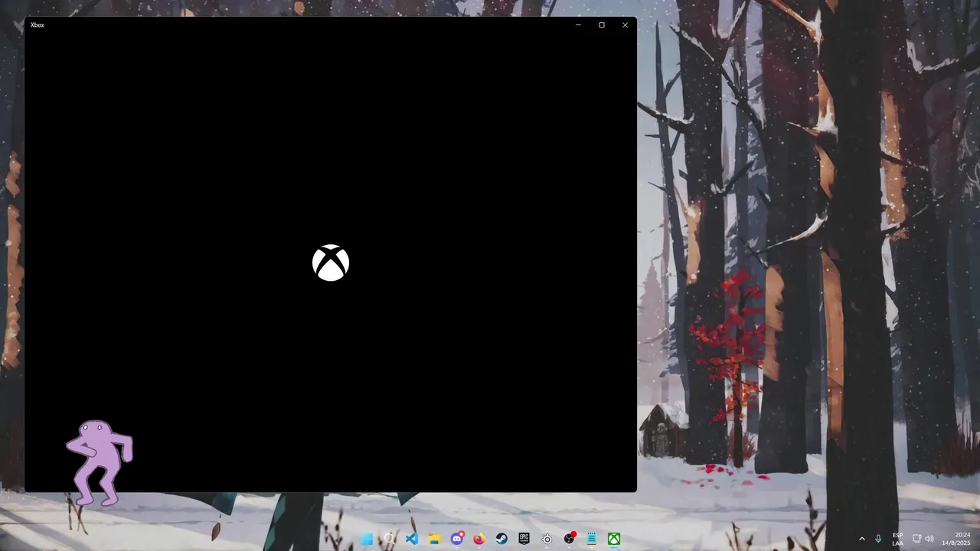The width and height of the screenshot is (980, 551).
Task: Close the Xbox window
Action: pos(625,24)
